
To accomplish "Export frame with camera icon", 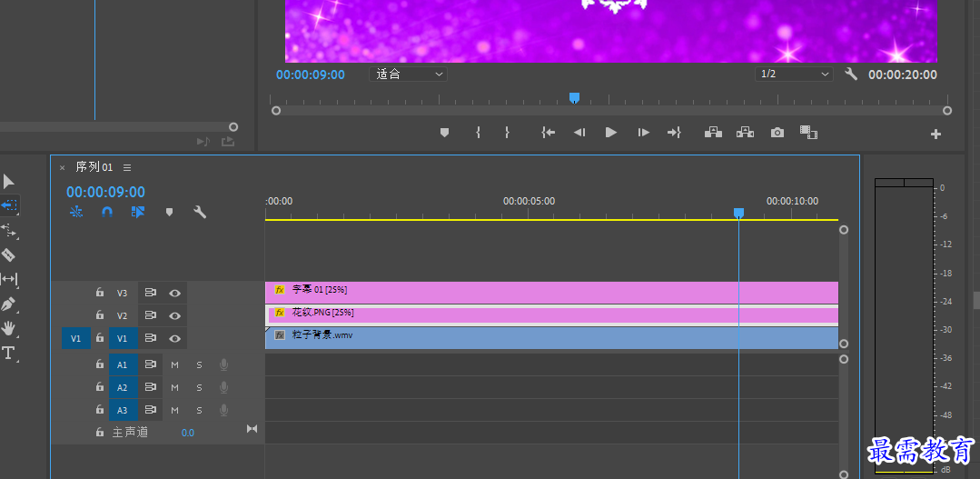I will [x=777, y=133].
